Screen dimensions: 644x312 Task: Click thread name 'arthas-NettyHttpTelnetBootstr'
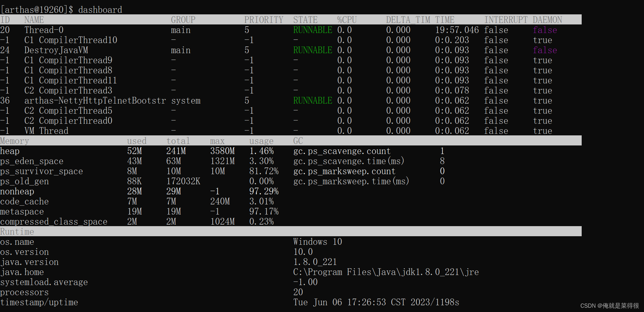pyautogui.click(x=95, y=101)
